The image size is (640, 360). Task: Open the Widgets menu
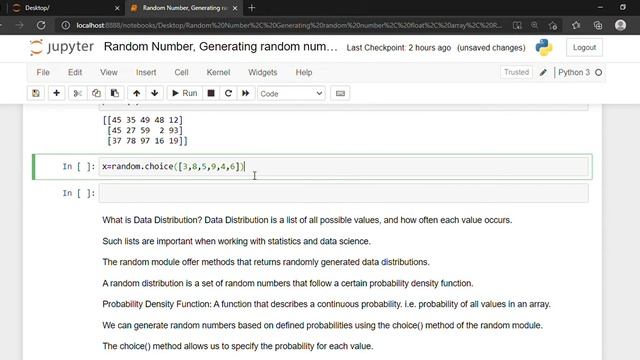[262, 72]
